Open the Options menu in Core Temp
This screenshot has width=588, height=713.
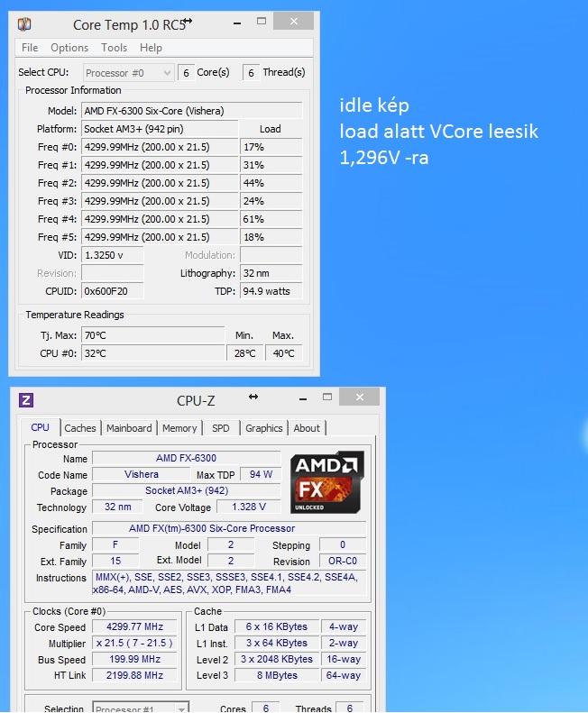point(69,48)
